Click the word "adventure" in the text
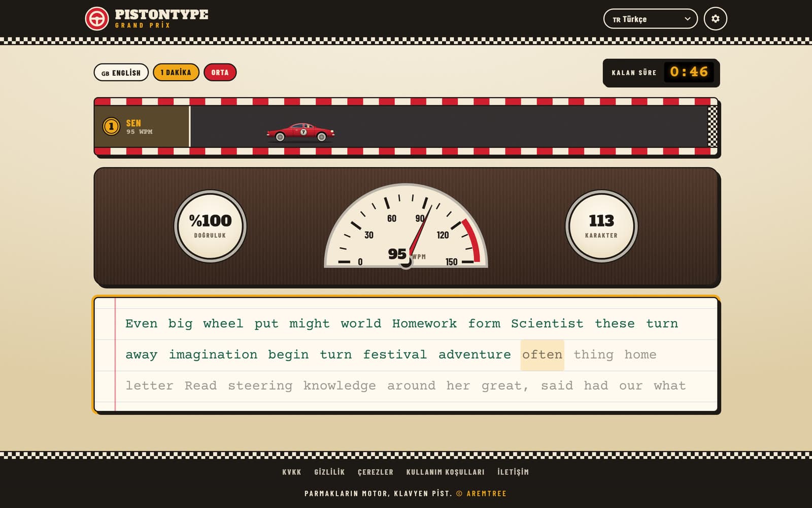Image resolution: width=812 pixels, height=508 pixels. (475, 355)
